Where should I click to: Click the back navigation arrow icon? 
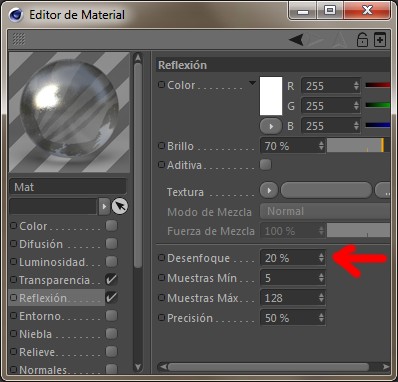[296, 40]
